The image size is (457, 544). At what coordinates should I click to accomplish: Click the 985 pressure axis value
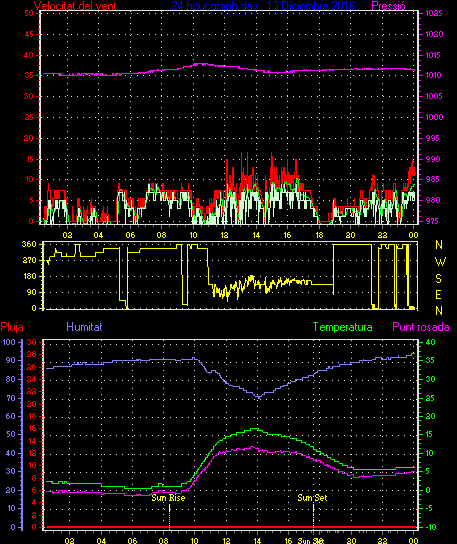pos(432,179)
